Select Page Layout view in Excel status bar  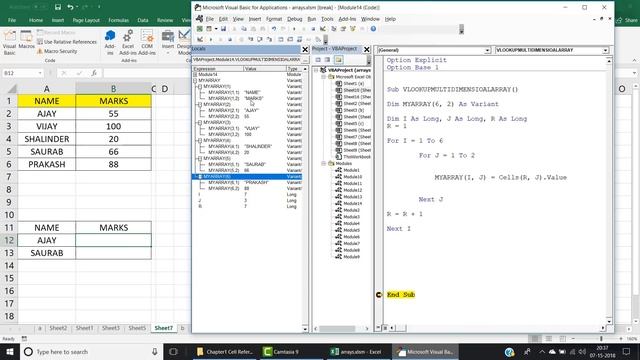[549, 339]
